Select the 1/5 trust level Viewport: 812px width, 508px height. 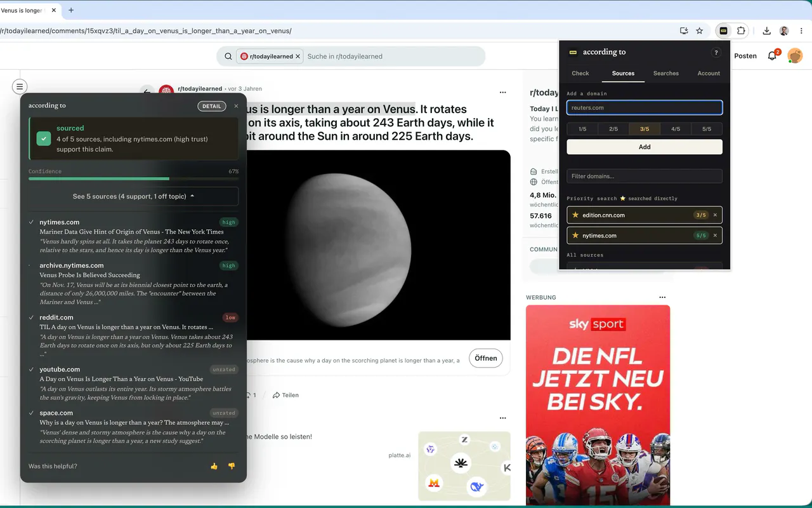click(x=582, y=129)
